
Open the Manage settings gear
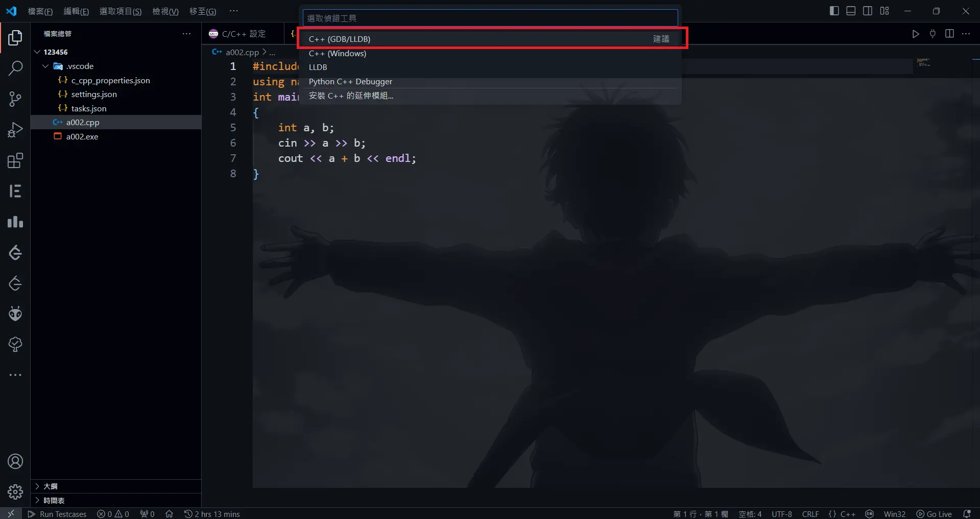click(15, 492)
